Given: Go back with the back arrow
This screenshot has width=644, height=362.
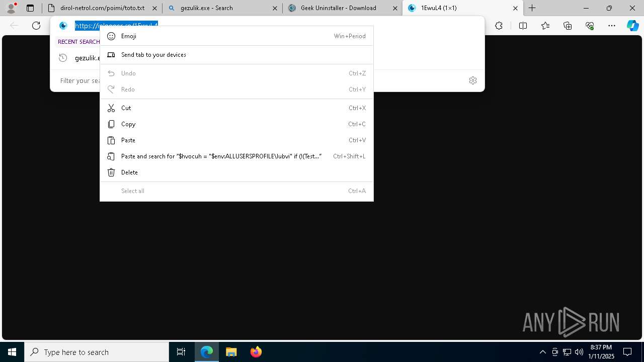Looking at the screenshot, I should (14, 26).
